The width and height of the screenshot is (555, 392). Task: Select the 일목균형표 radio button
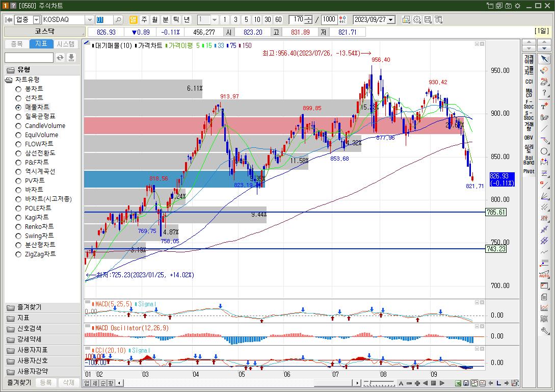pos(18,117)
